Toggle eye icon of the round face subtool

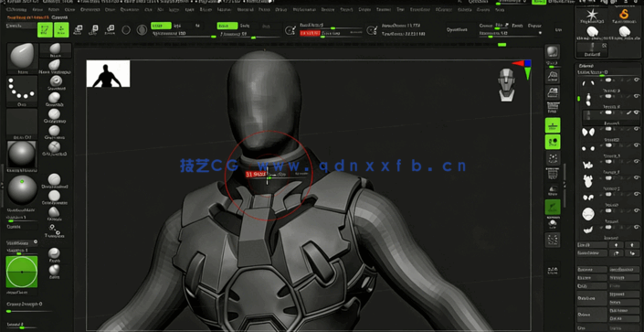point(637,211)
